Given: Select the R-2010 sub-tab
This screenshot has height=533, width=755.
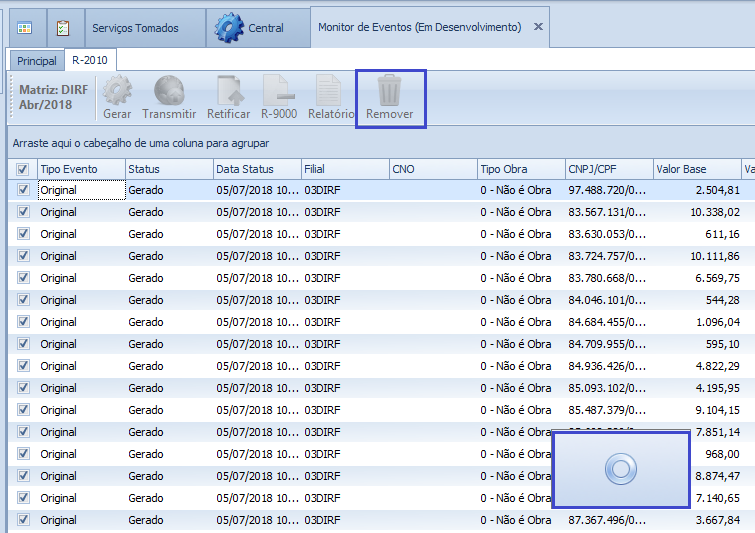Looking at the screenshot, I should pyautogui.click(x=90, y=61).
